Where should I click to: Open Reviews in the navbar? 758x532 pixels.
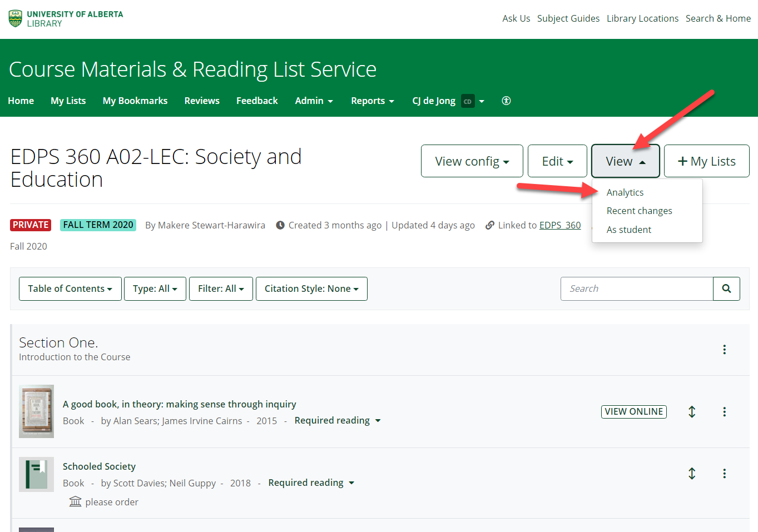click(202, 101)
